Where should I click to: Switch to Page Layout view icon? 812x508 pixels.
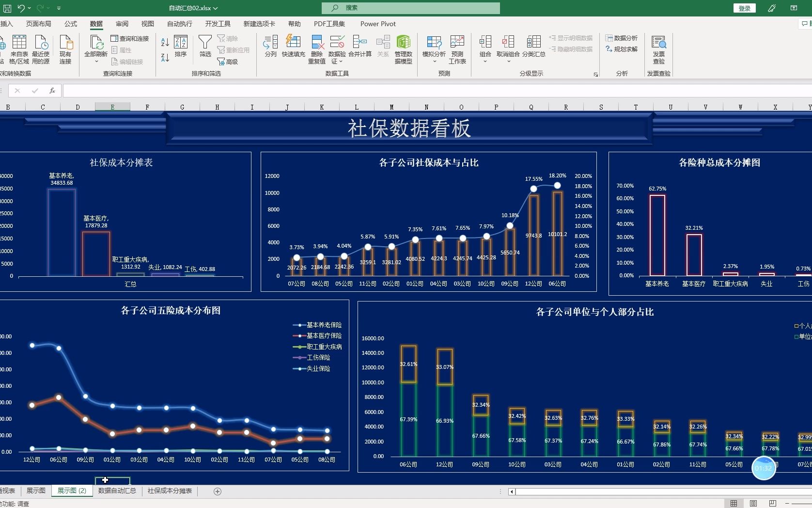pos(753,504)
